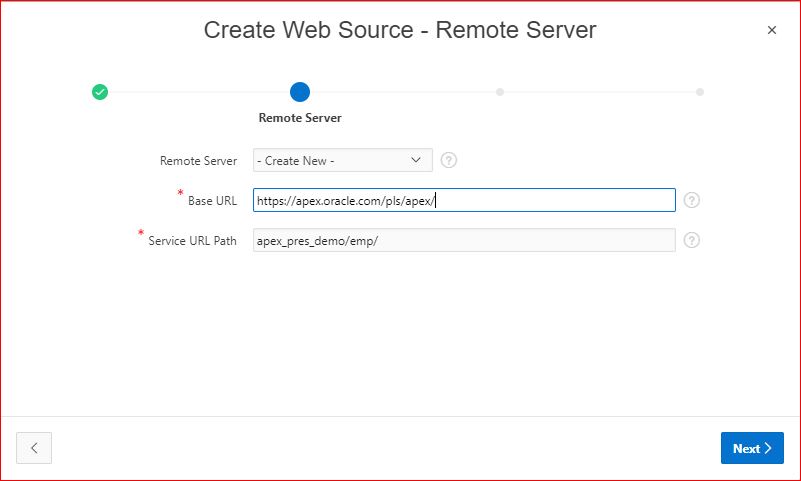Jump to the third wizard step dot
Screen dimensions: 801x481
[x=500, y=92]
